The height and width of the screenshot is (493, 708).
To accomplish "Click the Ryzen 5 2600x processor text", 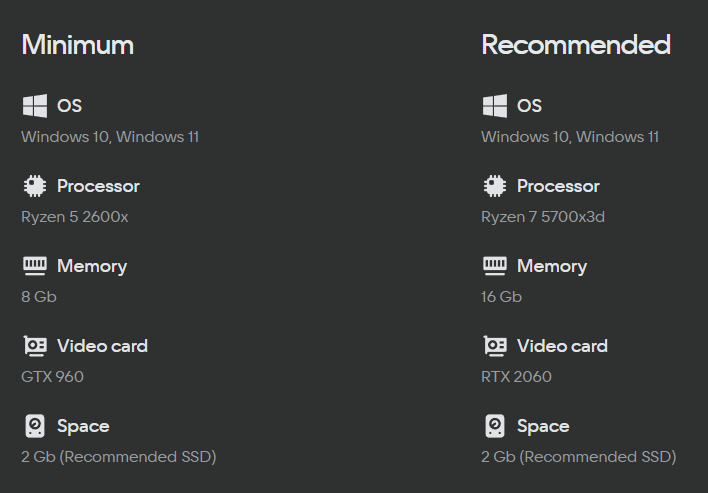I will click(x=75, y=217).
